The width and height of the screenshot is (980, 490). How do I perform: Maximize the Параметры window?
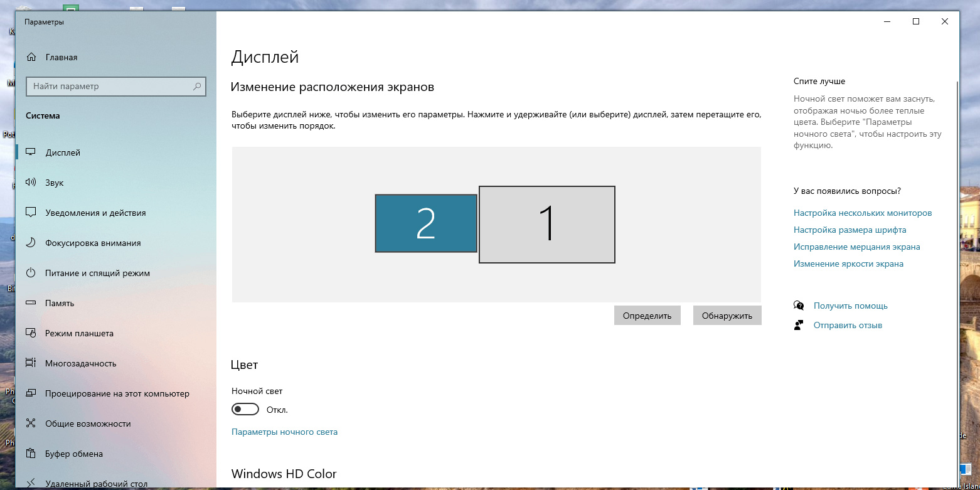pyautogui.click(x=916, y=21)
